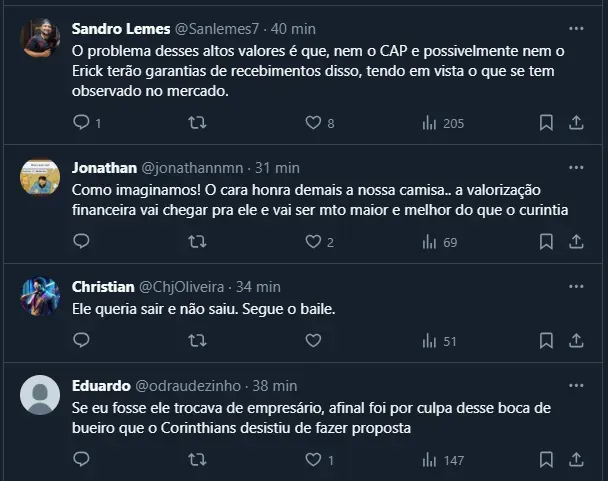The height and width of the screenshot is (481, 608).
Task: View analytics of Sandro Lemes' tweet
Action: [x=430, y=122]
